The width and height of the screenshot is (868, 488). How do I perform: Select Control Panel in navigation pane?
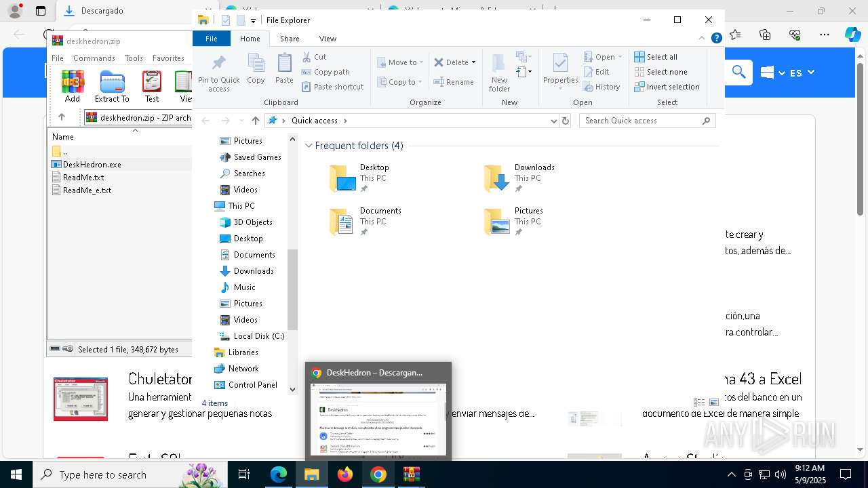245,385
